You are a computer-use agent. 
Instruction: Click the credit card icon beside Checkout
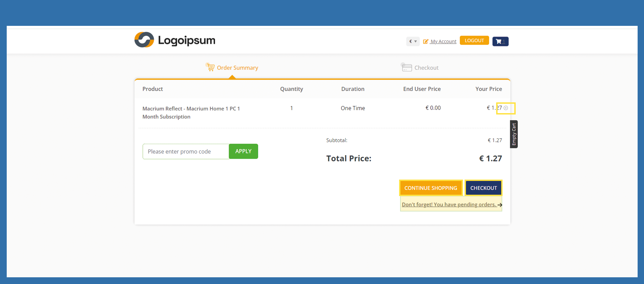406,67
